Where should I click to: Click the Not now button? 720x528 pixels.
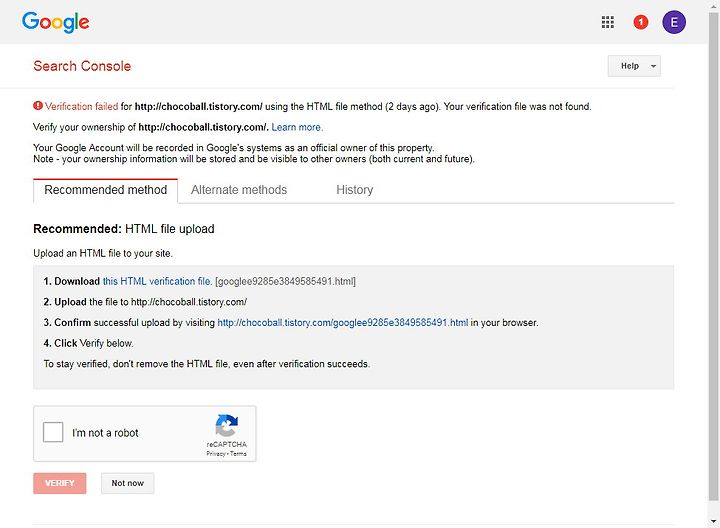[128, 483]
